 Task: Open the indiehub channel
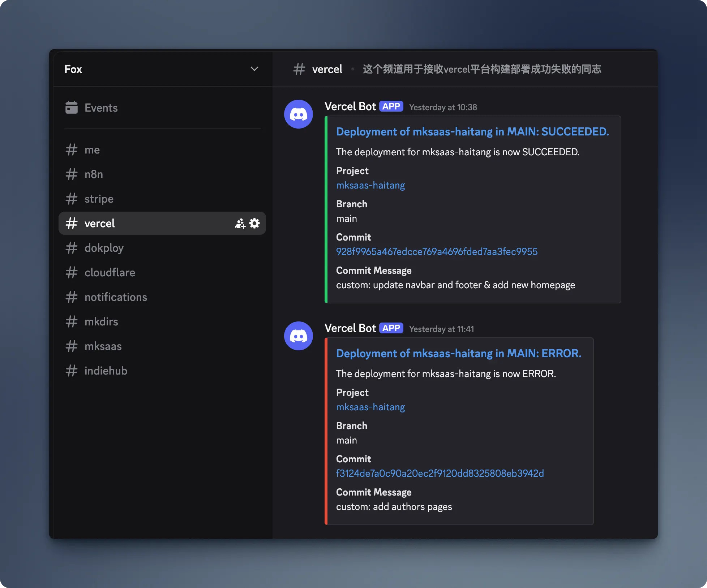pos(162,371)
